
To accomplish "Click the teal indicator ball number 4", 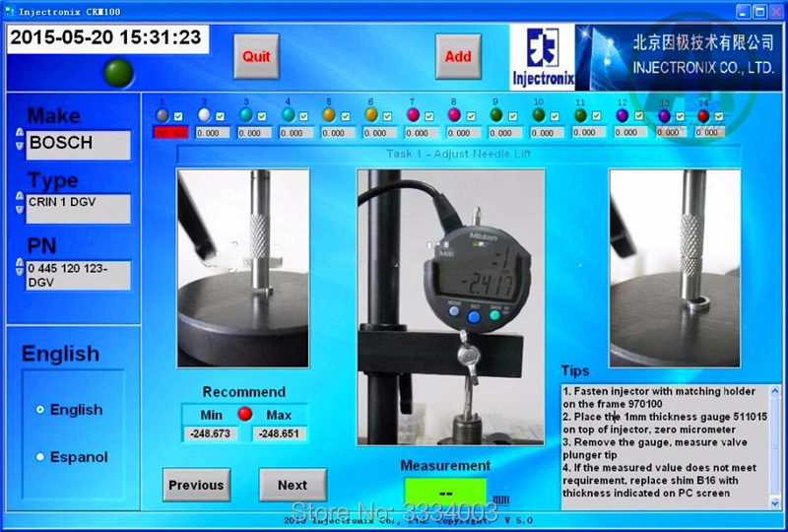I will [x=288, y=115].
